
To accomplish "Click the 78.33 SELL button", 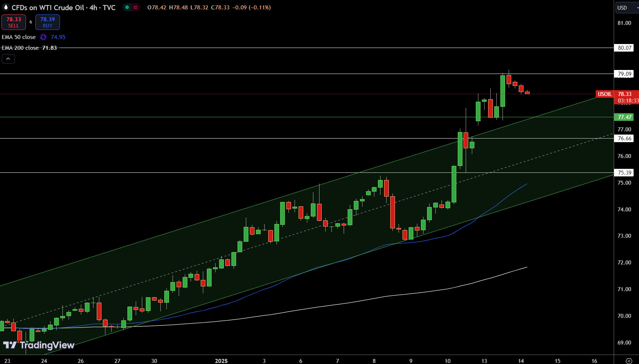I will click(14, 22).
